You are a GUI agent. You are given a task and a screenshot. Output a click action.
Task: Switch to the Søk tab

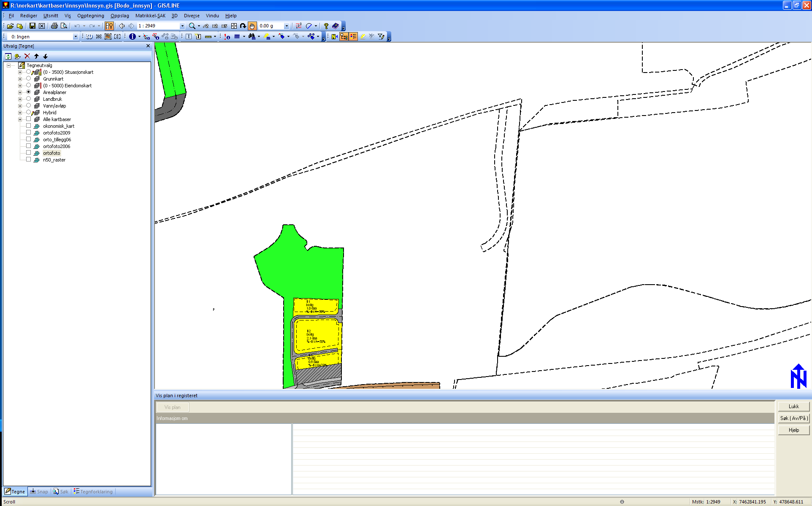pyautogui.click(x=61, y=492)
